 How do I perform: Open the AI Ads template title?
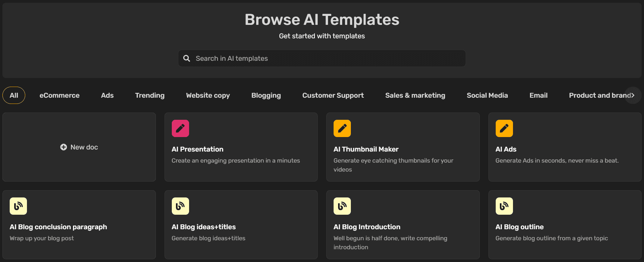[x=506, y=149]
